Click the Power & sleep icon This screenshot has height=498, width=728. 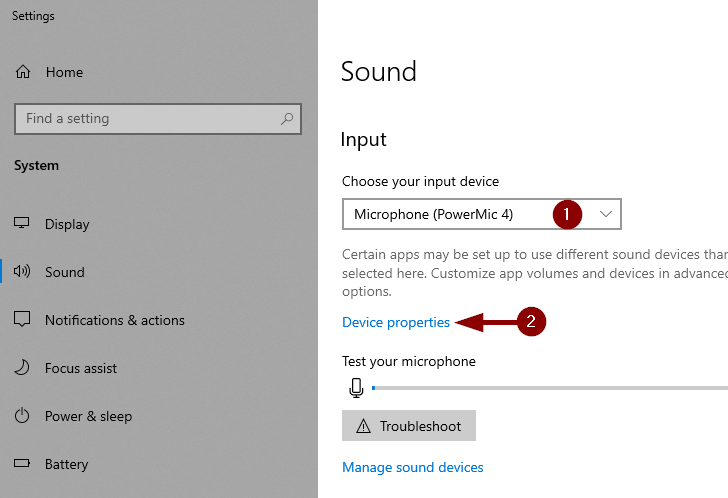click(22, 415)
